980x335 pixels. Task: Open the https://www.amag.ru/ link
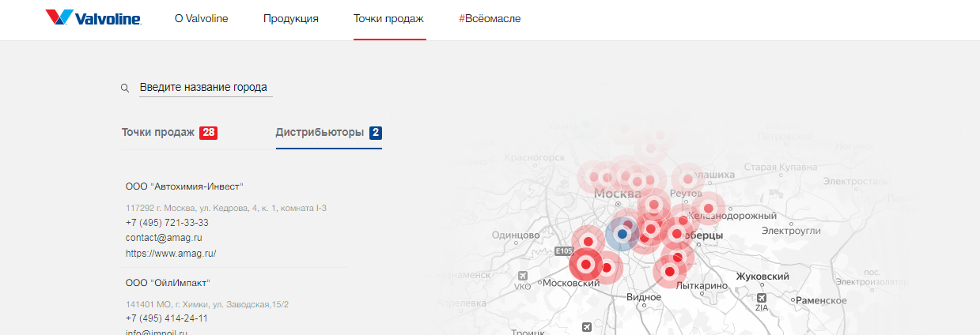click(171, 254)
